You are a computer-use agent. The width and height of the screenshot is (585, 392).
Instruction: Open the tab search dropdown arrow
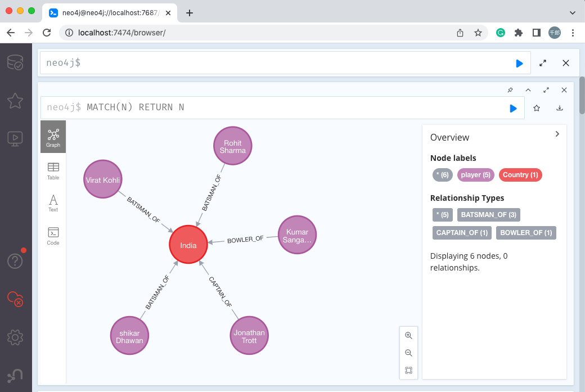(x=572, y=13)
